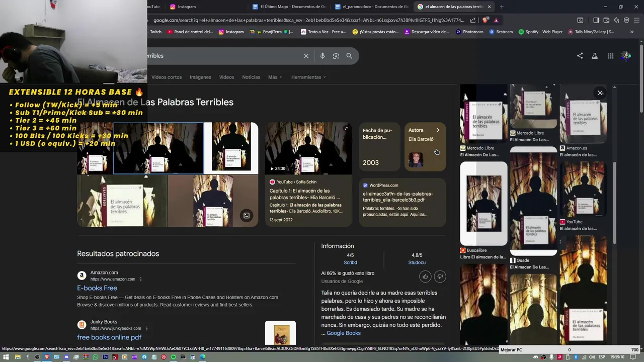Open the Google account avatar

click(x=626, y=56)
